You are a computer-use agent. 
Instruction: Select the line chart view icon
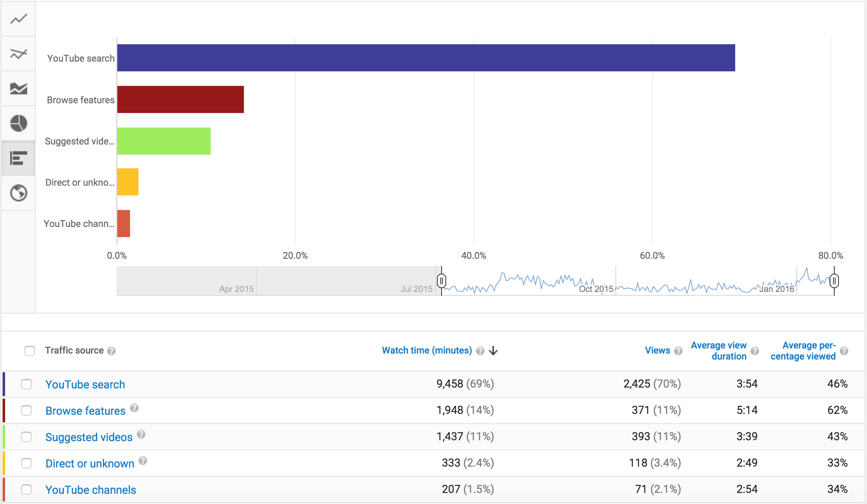pos(19,19)
